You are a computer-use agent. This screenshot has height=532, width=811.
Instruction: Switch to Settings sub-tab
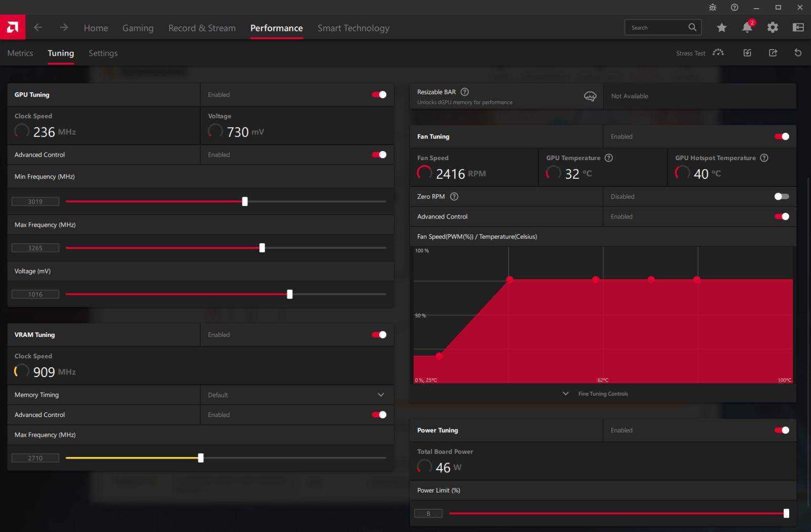[x=103, y=53]
